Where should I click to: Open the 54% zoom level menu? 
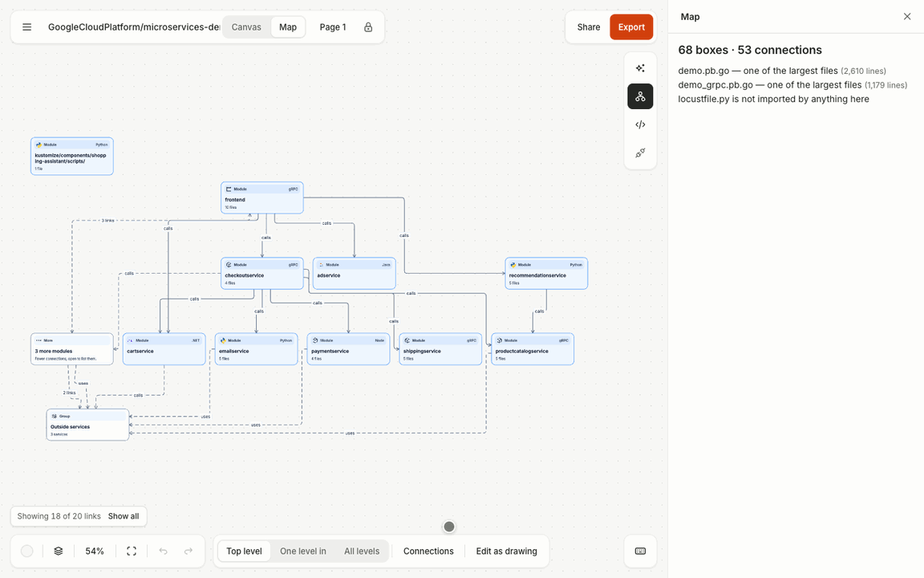coord(95,551)
